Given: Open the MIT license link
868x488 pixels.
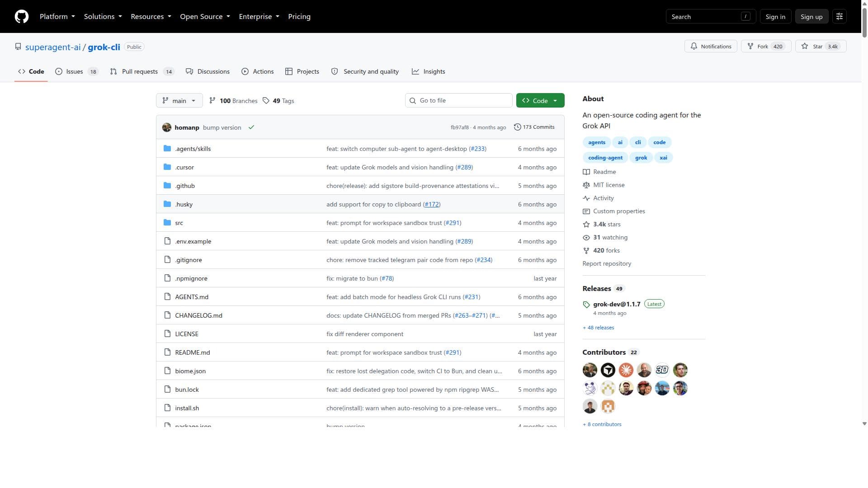Looking at the screenshot, I should 604,185.
